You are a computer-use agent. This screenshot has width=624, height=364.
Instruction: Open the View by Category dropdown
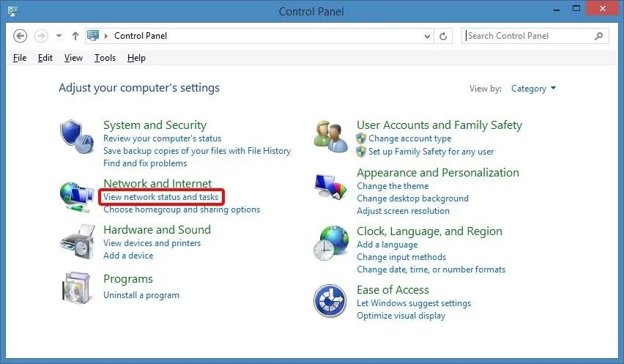click(533, 89)
